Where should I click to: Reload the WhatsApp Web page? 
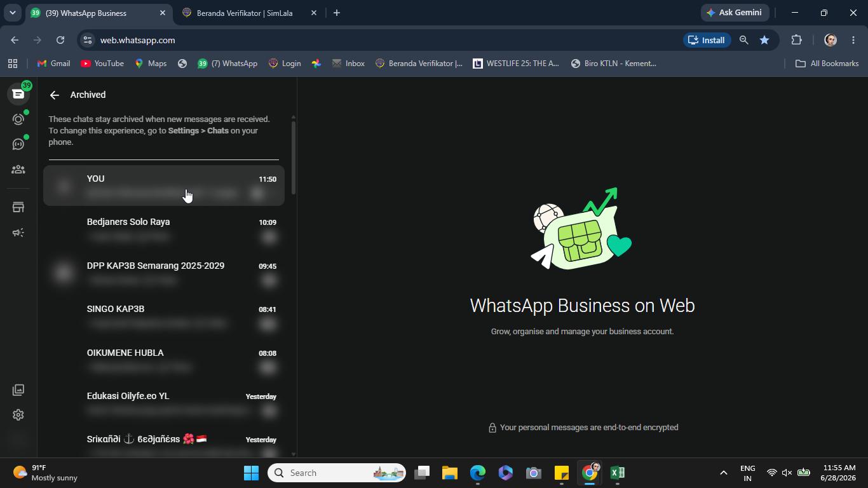60,40
